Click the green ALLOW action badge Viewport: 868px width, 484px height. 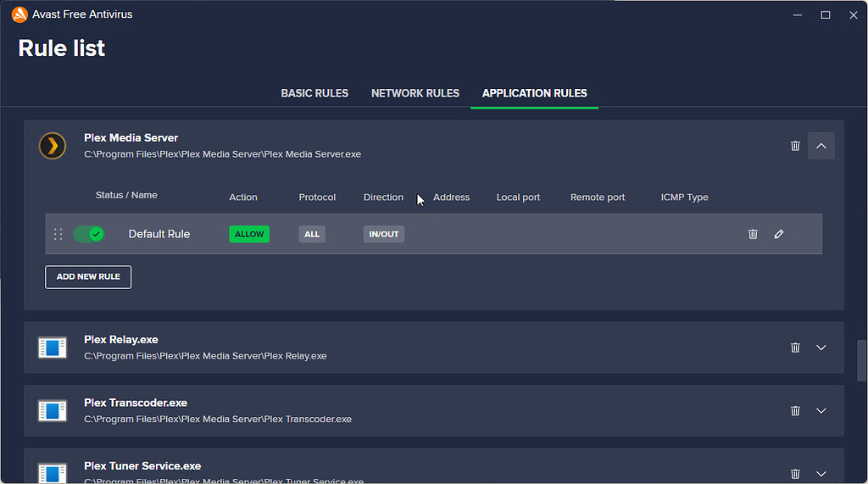click(249, 234)
